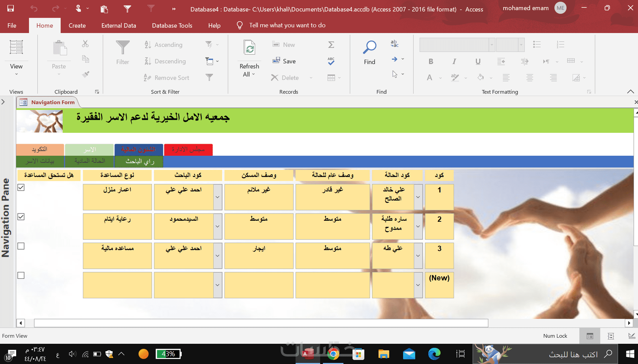
Task: Save the record in Records group
Action: coord(284,61)
